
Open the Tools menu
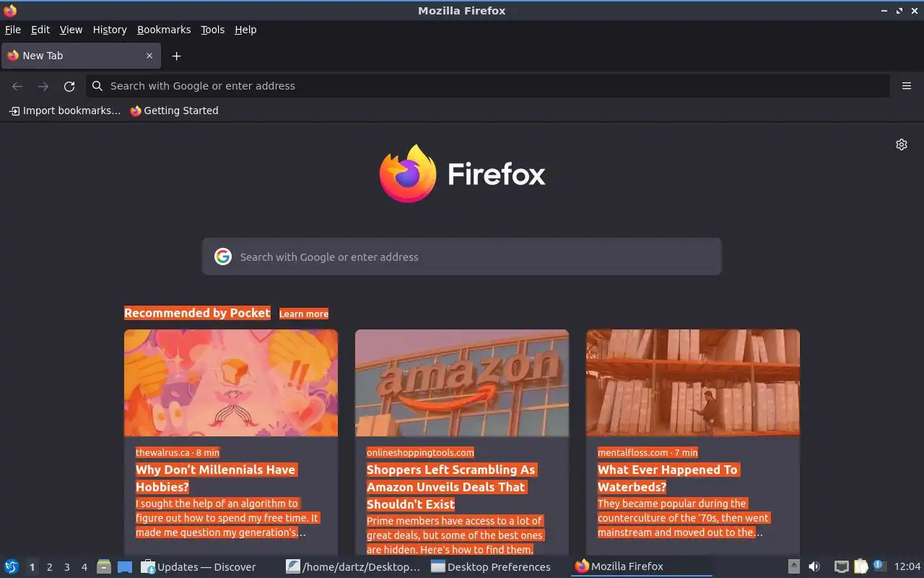point(212,30)
